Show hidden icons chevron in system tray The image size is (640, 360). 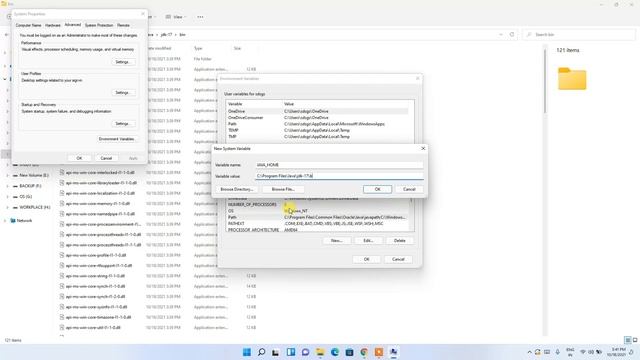529,352
